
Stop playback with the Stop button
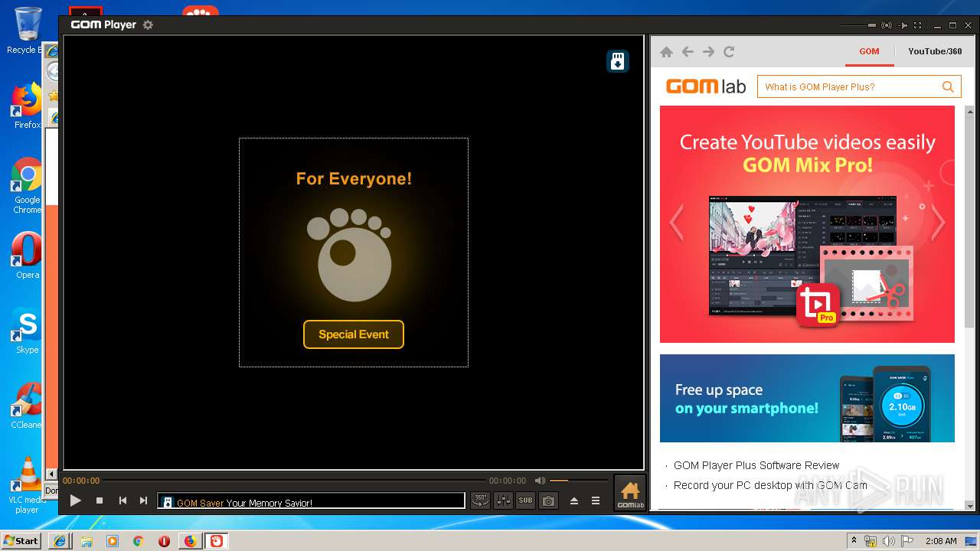pyautogui.click(x=100, y=500)
